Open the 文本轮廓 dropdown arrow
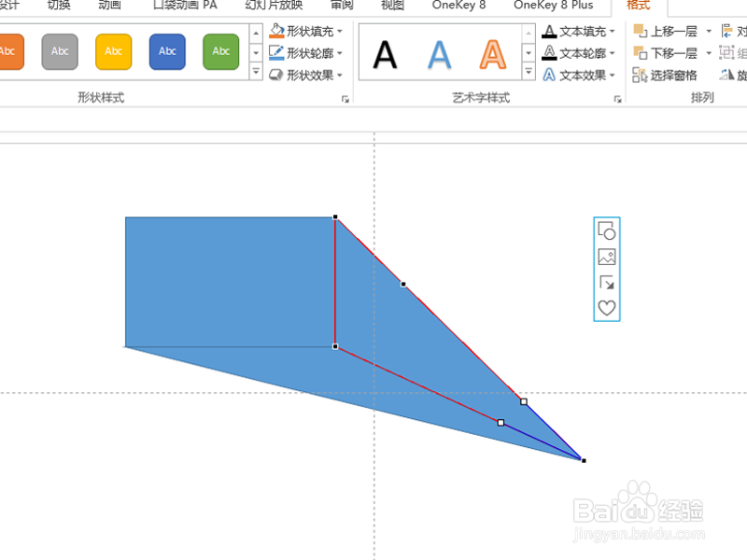 click(x=613, y=53)
